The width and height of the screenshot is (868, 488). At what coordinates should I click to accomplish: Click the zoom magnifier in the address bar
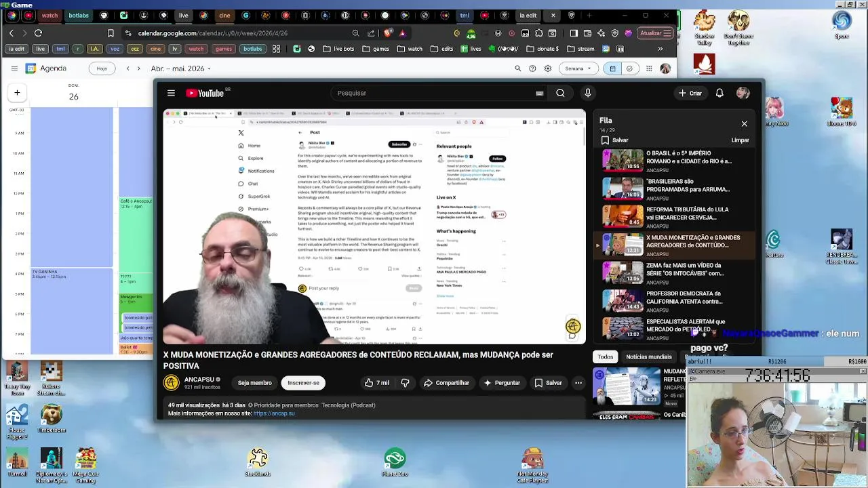pos(355,33)
